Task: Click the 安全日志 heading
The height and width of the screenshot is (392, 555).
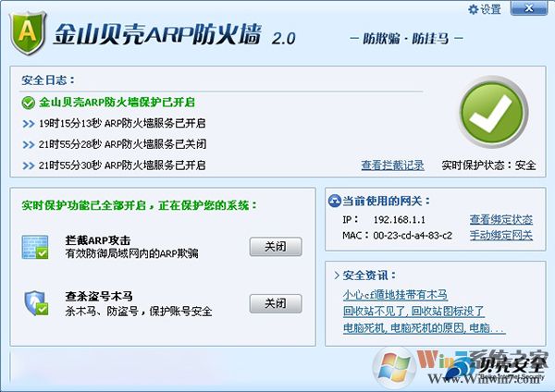Action: pos(48,80)
